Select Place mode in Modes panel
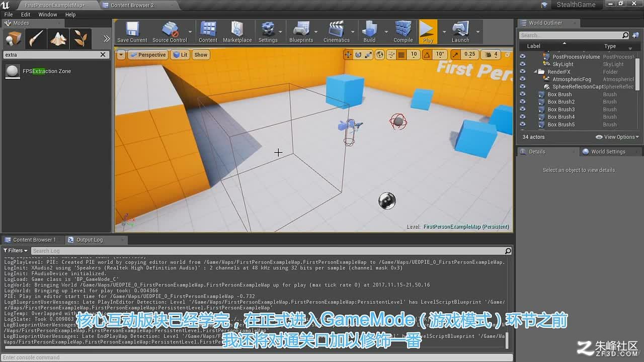 pos(14,38)
